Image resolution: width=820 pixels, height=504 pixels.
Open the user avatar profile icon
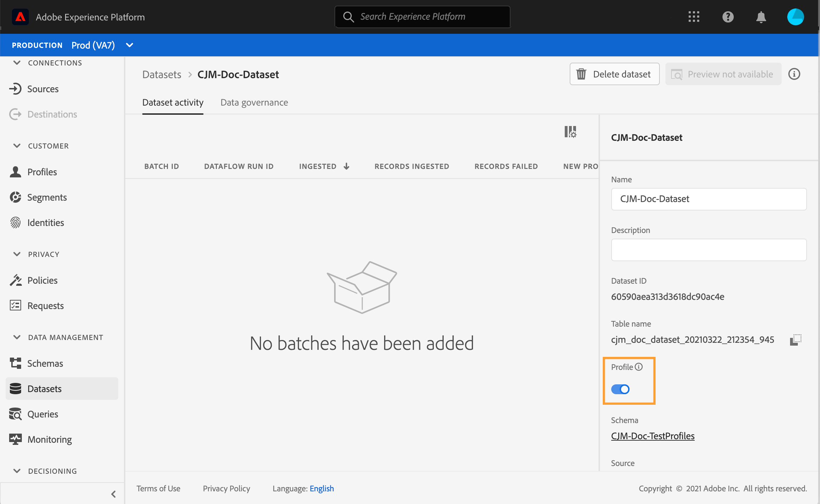[795, 17]
